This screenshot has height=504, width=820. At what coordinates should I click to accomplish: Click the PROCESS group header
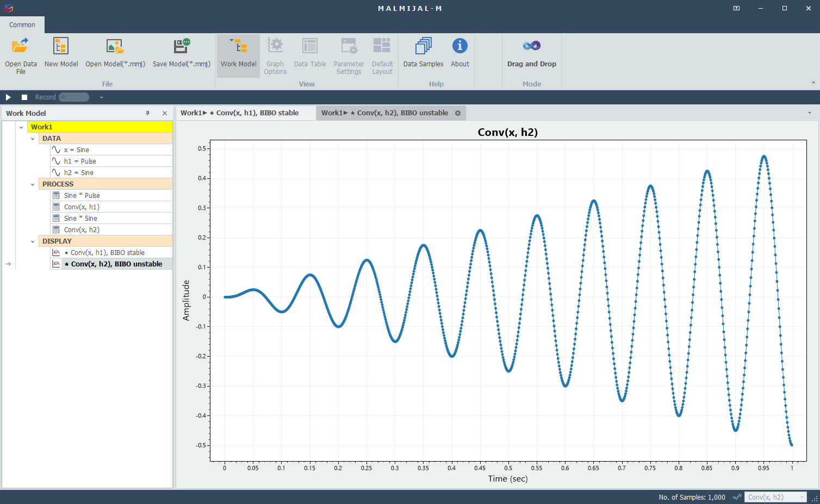coord(105,184)
